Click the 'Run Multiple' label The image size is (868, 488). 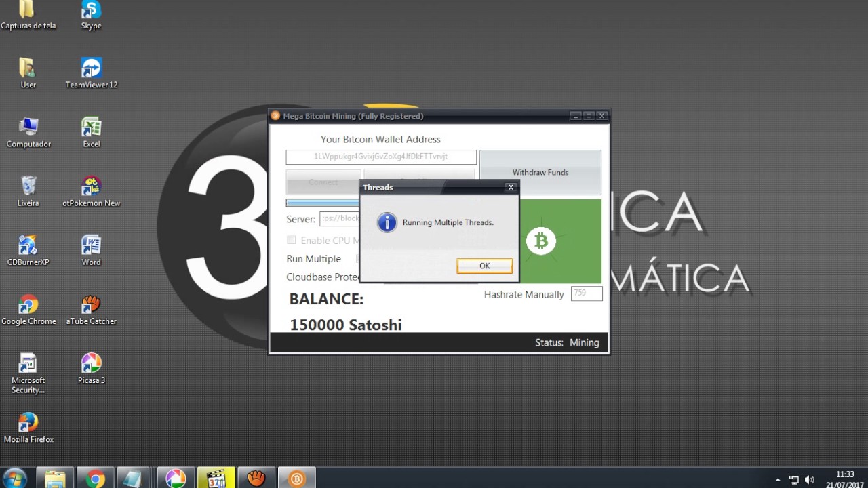click(313, 258)
